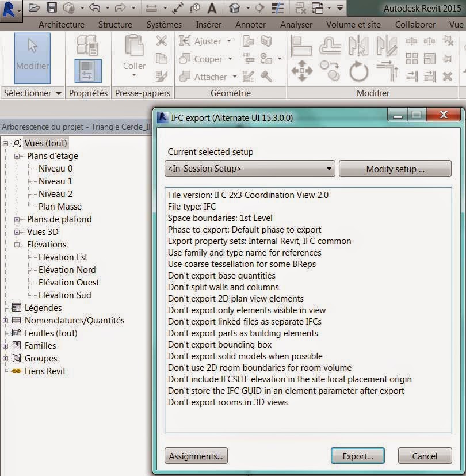
Task: Open the Coller paste dropdown arrow
Action: [134, 75]
